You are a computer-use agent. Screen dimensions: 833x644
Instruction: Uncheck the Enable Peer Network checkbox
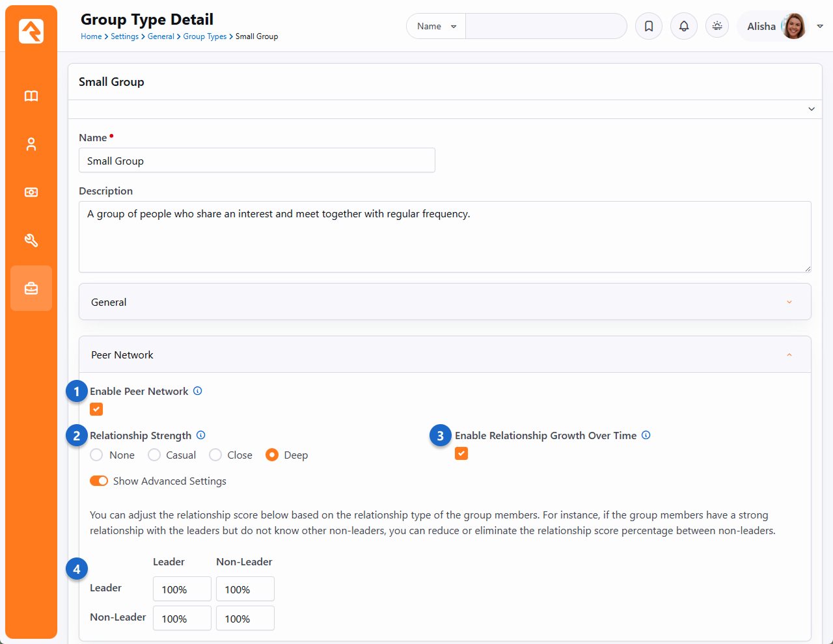tap(96, 409)
